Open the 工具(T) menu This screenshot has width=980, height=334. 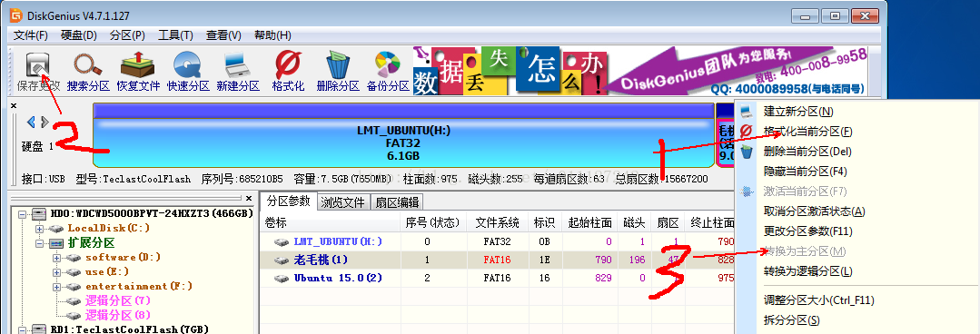[x=175, y=35]
